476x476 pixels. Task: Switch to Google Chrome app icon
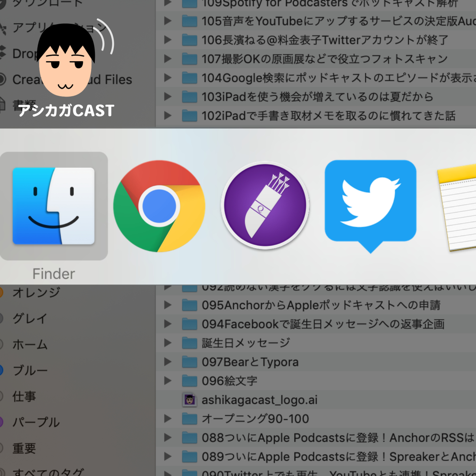tap(159, 206)
